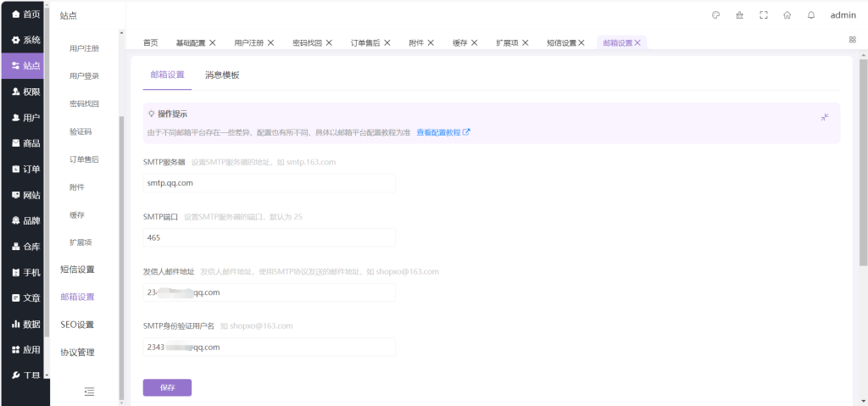The height and width of the screenshot is (406, 868).
Task: Close the 密码找回 tab
Action: [x=329, y=42]
